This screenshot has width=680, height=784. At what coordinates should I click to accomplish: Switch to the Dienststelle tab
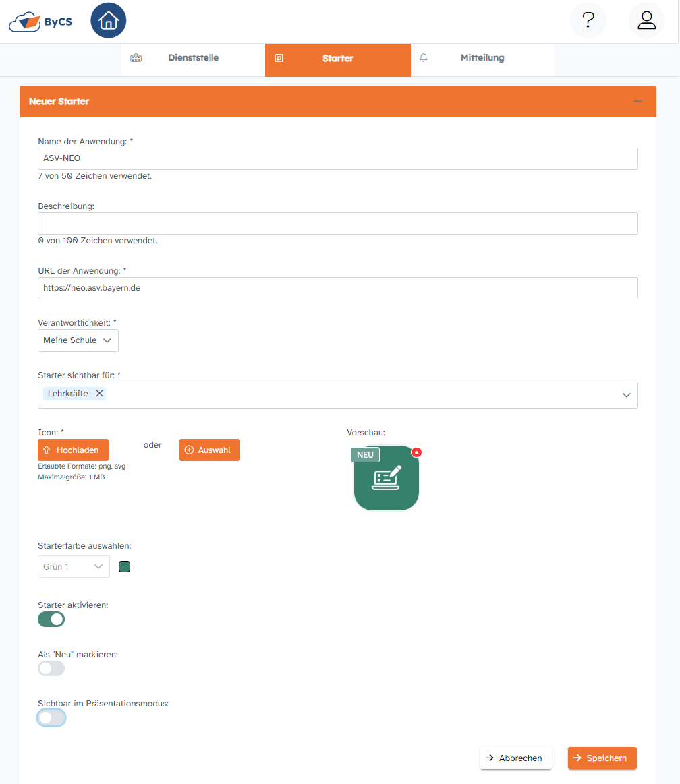click(193, 58)
